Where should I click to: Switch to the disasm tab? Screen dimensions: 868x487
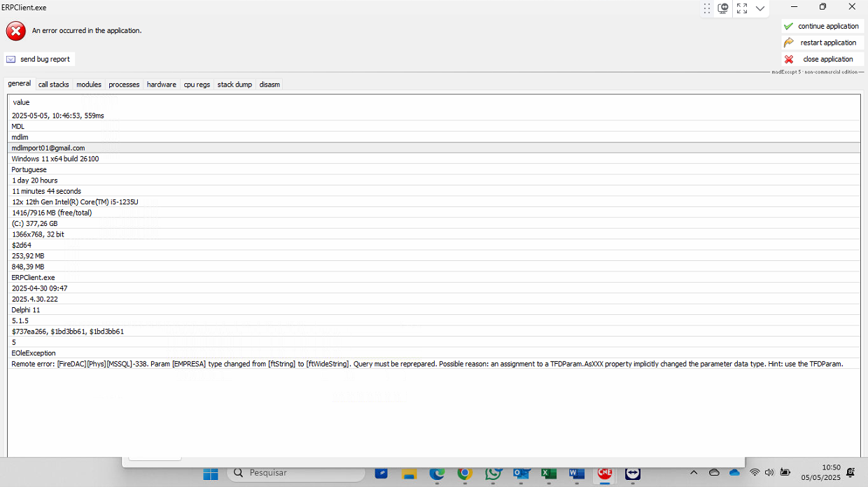pyautogui.click(x=269, y=85)
